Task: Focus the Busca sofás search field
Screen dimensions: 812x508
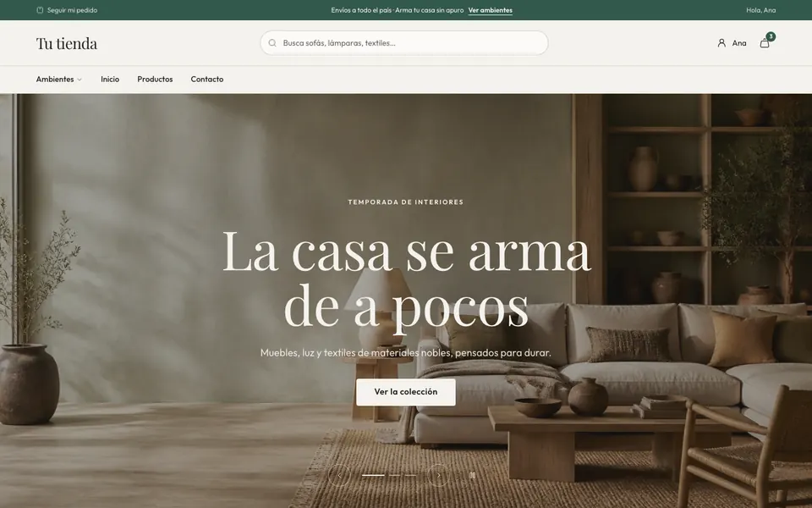Action: (404, 43)
